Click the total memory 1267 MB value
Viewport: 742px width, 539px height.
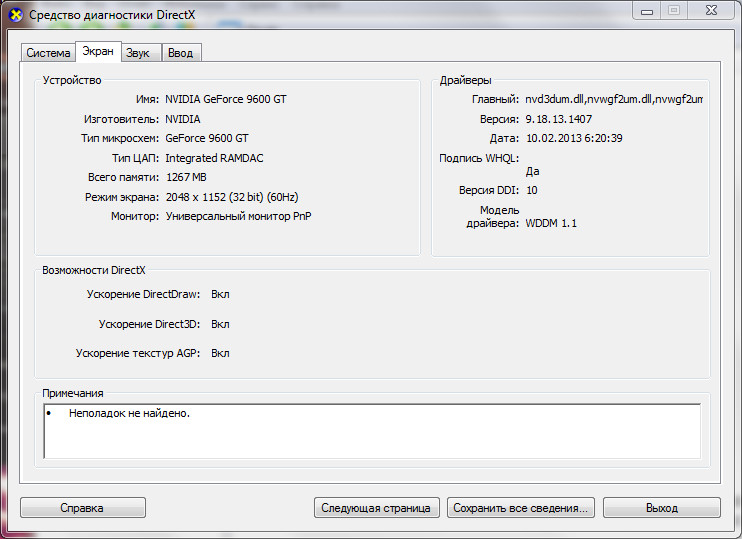click(186, 177)
